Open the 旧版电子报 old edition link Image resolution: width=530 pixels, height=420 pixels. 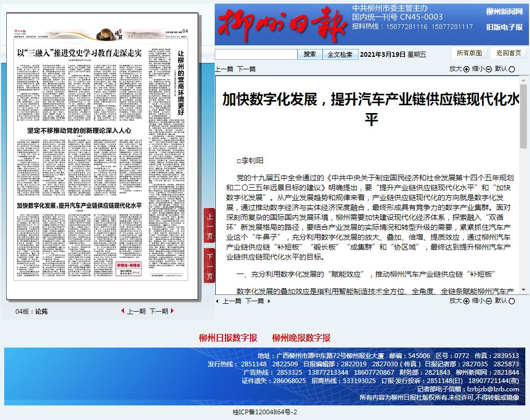[504, 27]
